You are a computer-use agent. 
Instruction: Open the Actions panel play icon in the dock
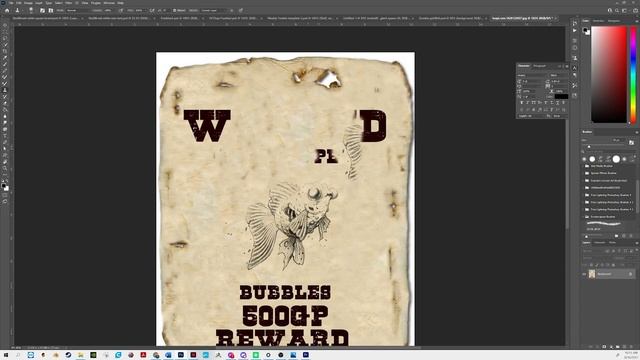[575, 30]
